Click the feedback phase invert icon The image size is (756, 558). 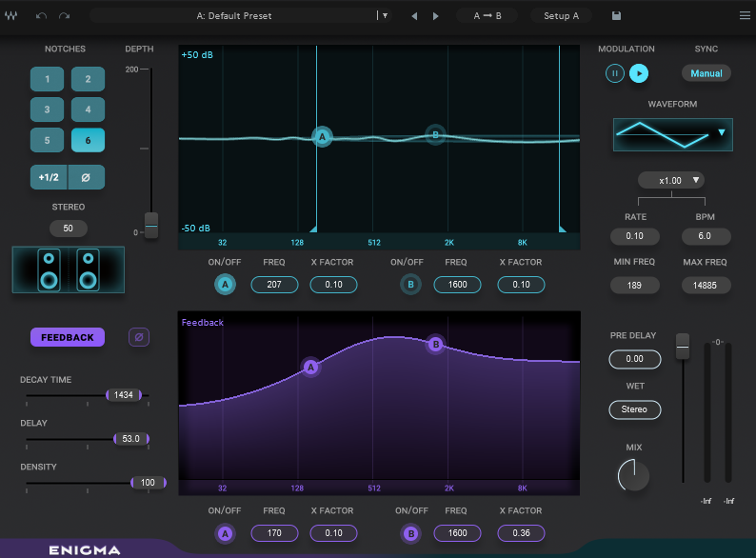tap(139, 337)
